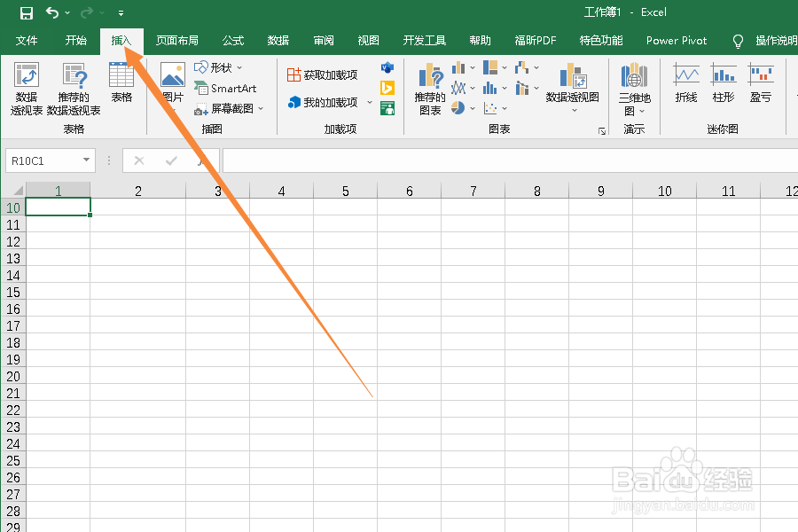Open the 视图 tab

369,40
